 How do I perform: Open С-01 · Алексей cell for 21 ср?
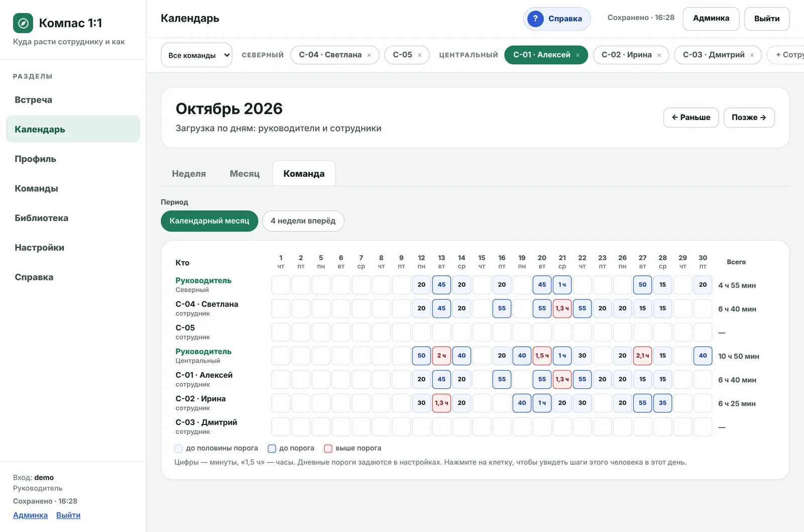point(562,379)
